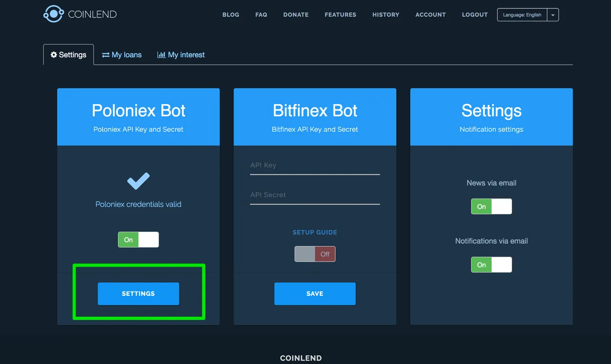Image resolution: width=611 pixels, height=364 pixels.
Task: Click the Poloniex credentials valid text
Action: [x=138, y=204]
